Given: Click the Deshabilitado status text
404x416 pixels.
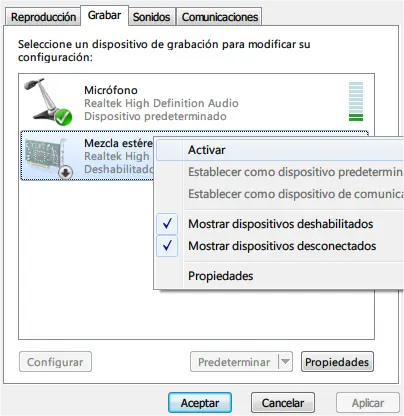Looking at the screenshot, I should click(119, 169).
